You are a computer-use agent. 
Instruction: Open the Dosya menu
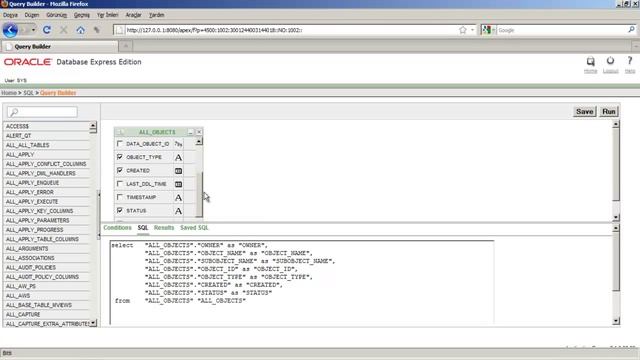(11, 15)
